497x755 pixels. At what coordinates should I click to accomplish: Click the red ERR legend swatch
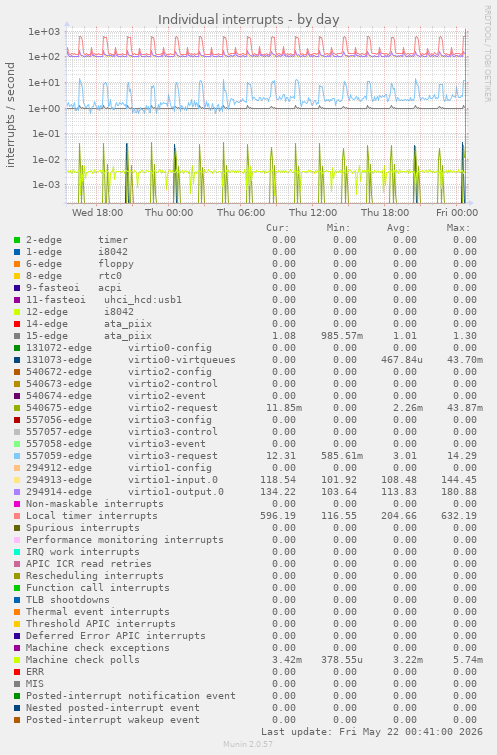pos(17,672)
